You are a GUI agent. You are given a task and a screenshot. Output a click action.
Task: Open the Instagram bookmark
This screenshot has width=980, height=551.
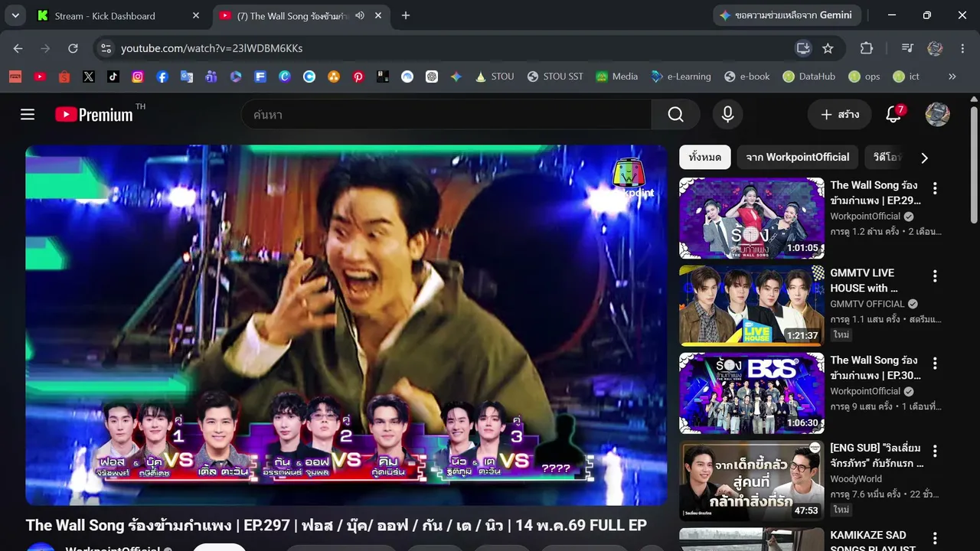coord(138,77)
